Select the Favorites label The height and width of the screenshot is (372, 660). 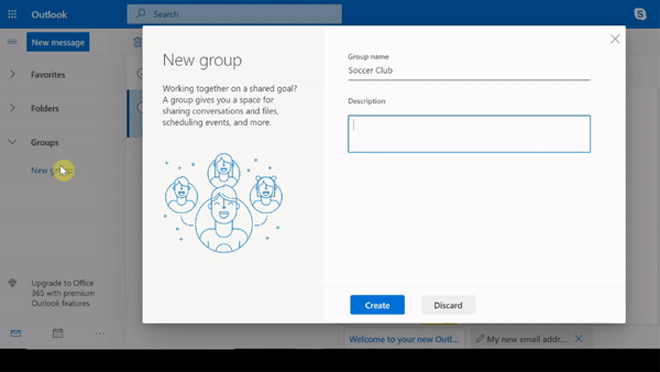tap(48, 74)
